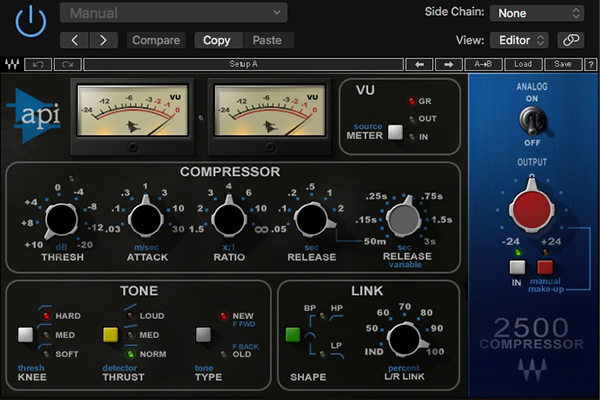Open help with the question mark button
Viewport: 600px width, 400px height.
(x=591, y=64)
